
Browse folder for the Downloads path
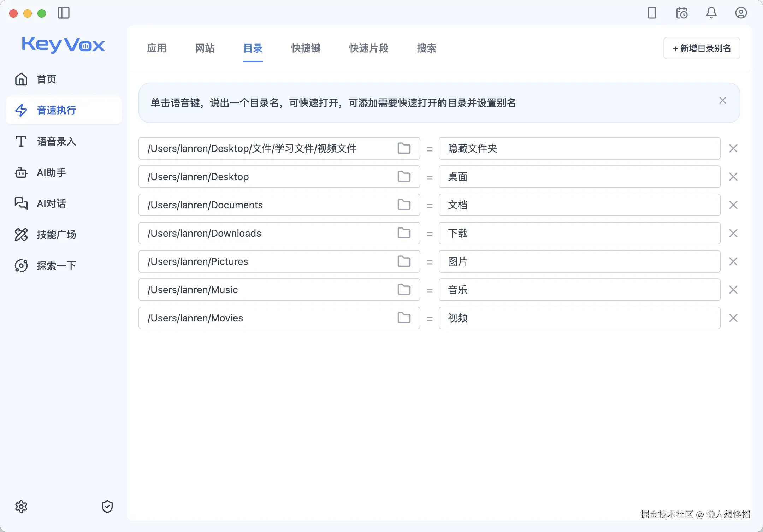click(x=404, y=233)
